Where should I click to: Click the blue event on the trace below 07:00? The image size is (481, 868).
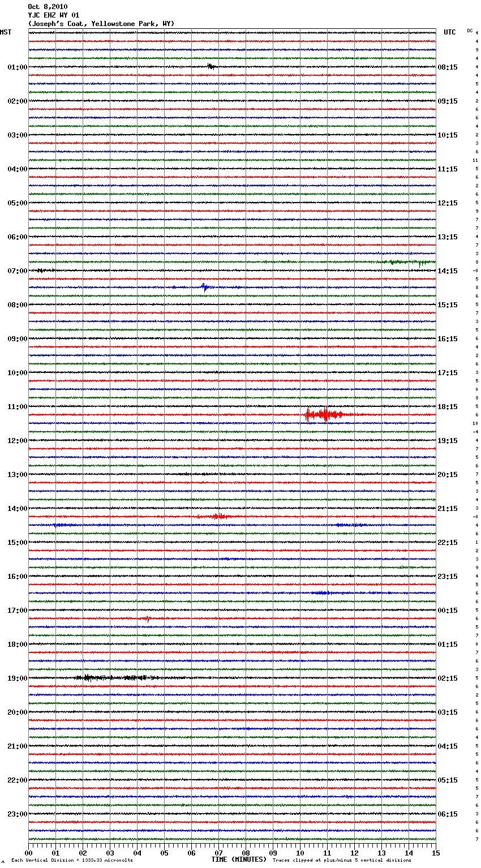coord(205,287)
